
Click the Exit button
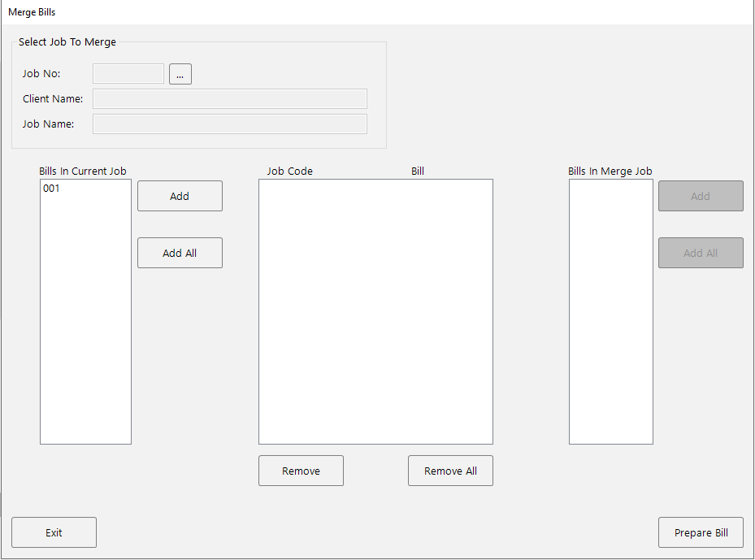coord(54,533)
